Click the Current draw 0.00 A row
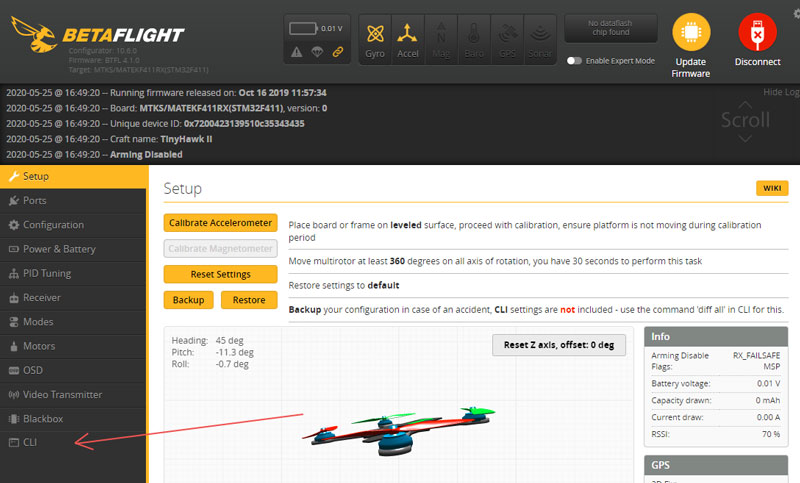Screen dimensions: 800x483 pyautogui.click(x=716, y=417)
